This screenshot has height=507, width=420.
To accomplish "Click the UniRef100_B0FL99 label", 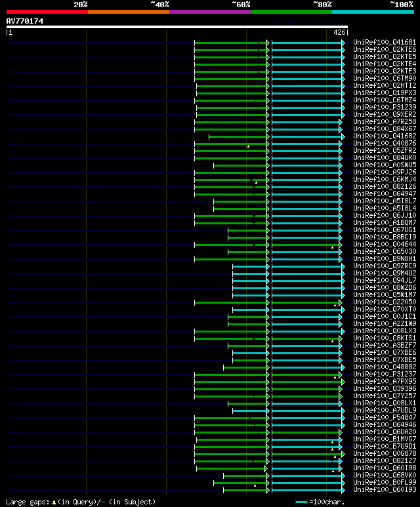I will [385, 483].
